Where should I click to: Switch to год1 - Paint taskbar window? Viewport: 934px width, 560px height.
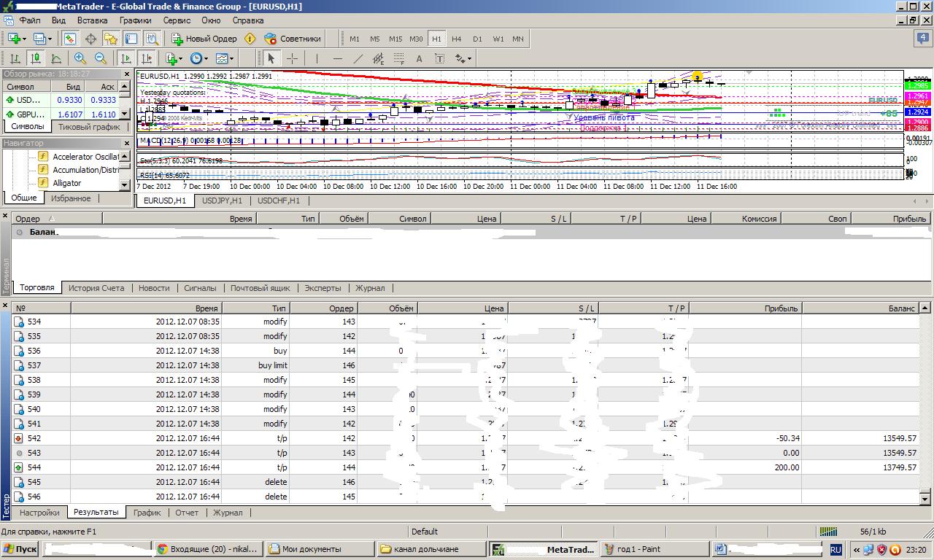[655, 549]
